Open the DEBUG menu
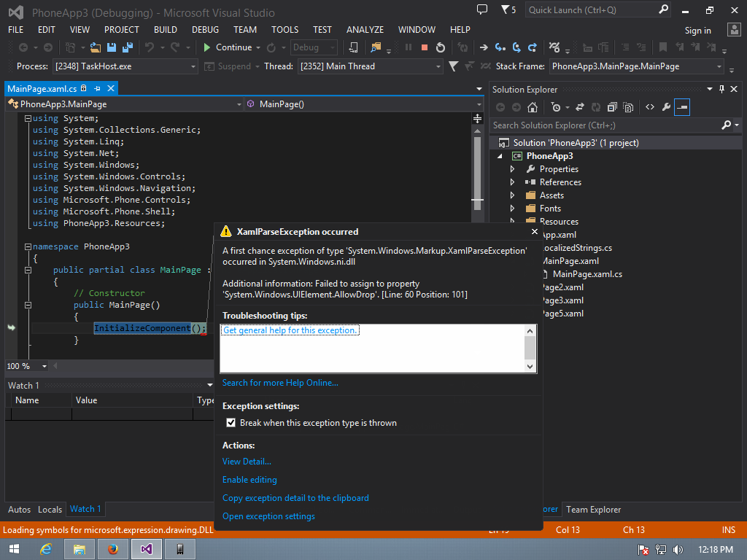Screen dimensions: 747x560 [205, 29]
